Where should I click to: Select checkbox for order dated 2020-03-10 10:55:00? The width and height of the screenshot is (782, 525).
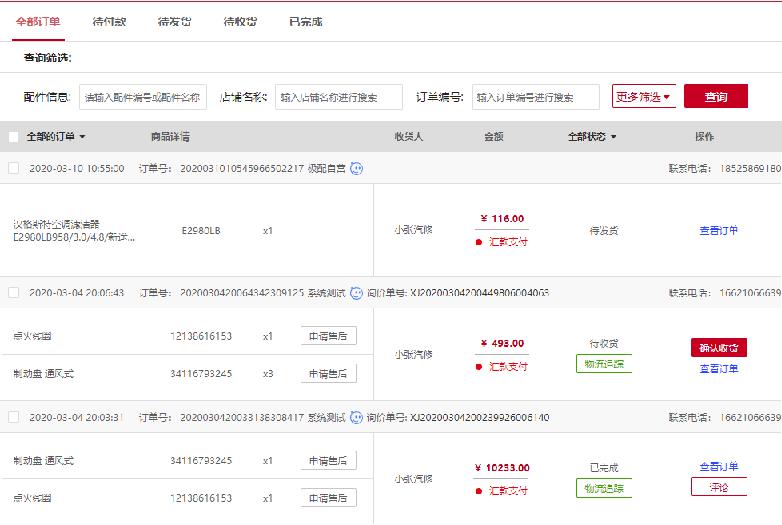click(x=14, y=169)
